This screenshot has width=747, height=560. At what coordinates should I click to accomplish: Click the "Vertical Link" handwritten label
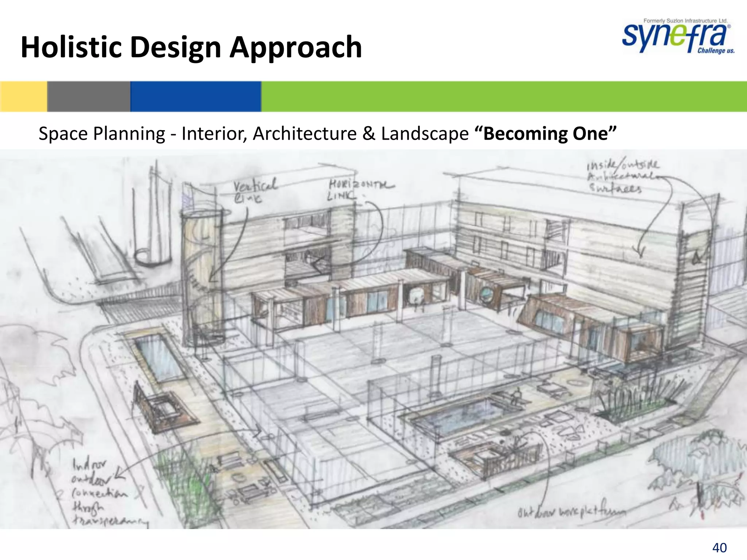[x=254, y=190]
